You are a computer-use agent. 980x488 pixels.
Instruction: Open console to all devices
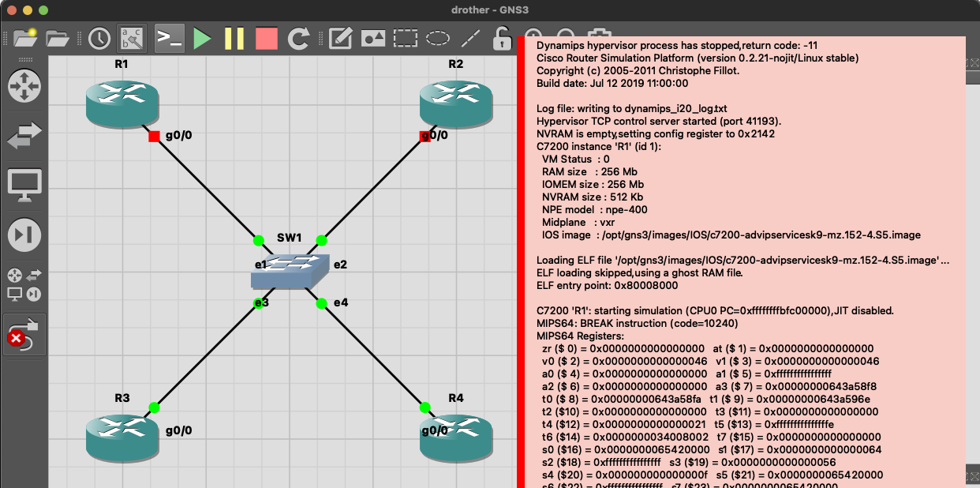pos(170,37)
